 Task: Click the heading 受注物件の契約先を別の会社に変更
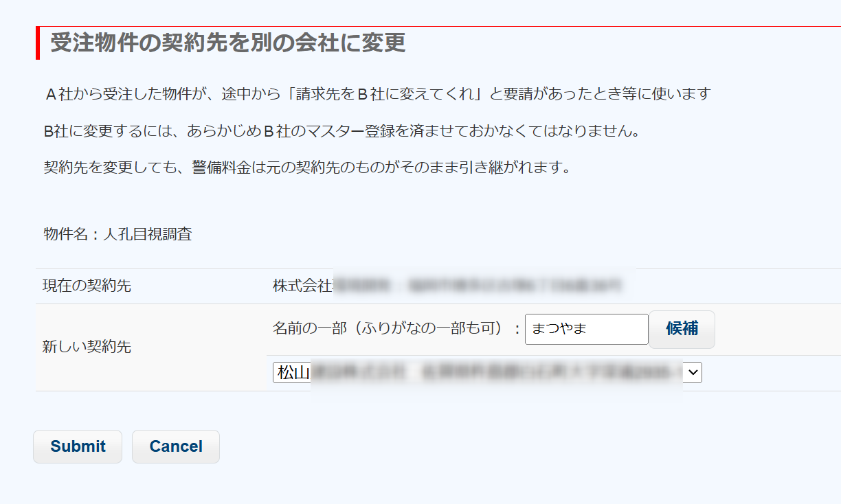click(227, 43)
